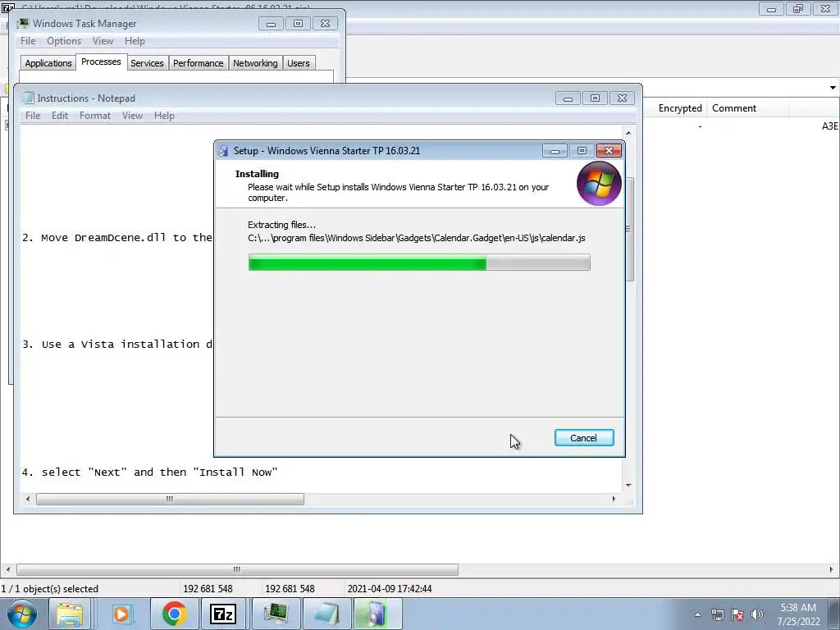
Task: Open Networking tab in Task Manager
Action: coord(255,63)
